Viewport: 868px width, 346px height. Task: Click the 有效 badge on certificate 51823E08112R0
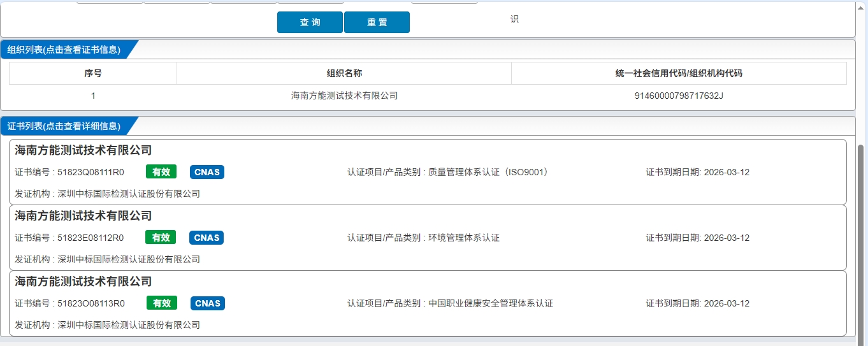click(x=161, y=238)
